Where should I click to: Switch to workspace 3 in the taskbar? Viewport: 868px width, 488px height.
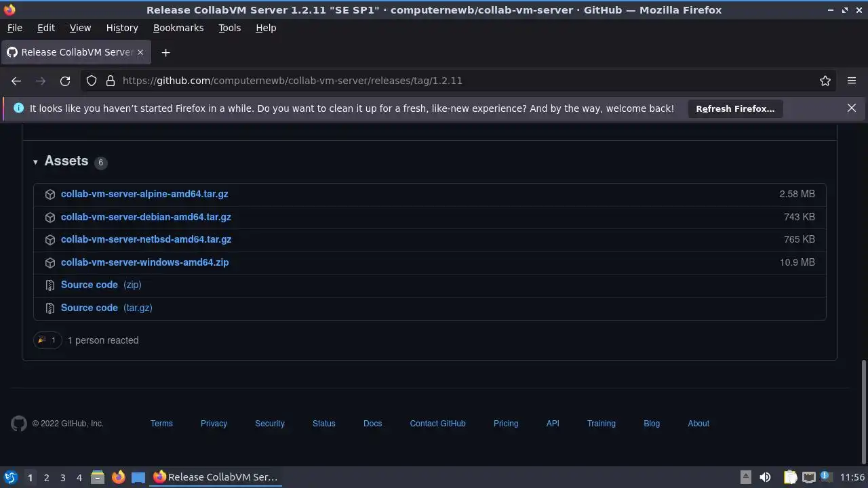pyautogui.click(x=62, y=477)
